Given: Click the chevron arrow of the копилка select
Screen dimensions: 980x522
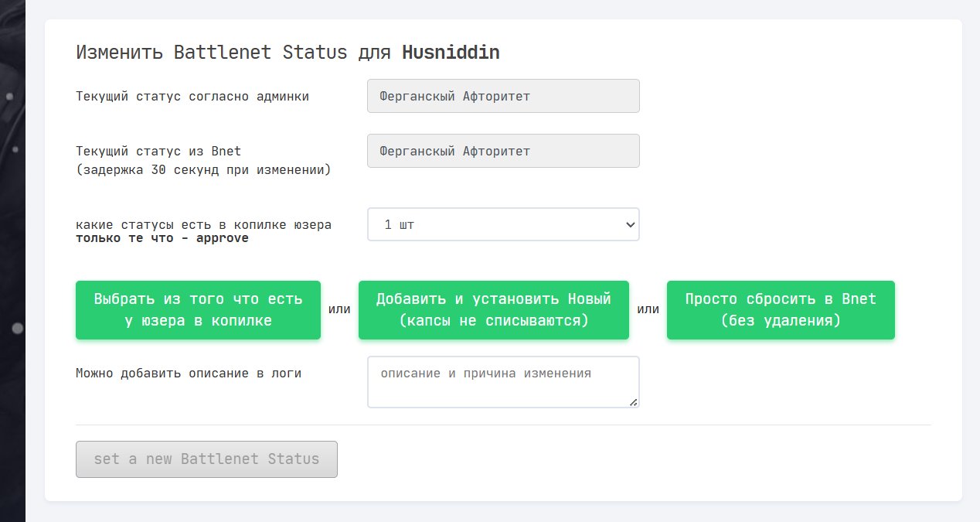Looking at the screenshot, I should (630, 224).
